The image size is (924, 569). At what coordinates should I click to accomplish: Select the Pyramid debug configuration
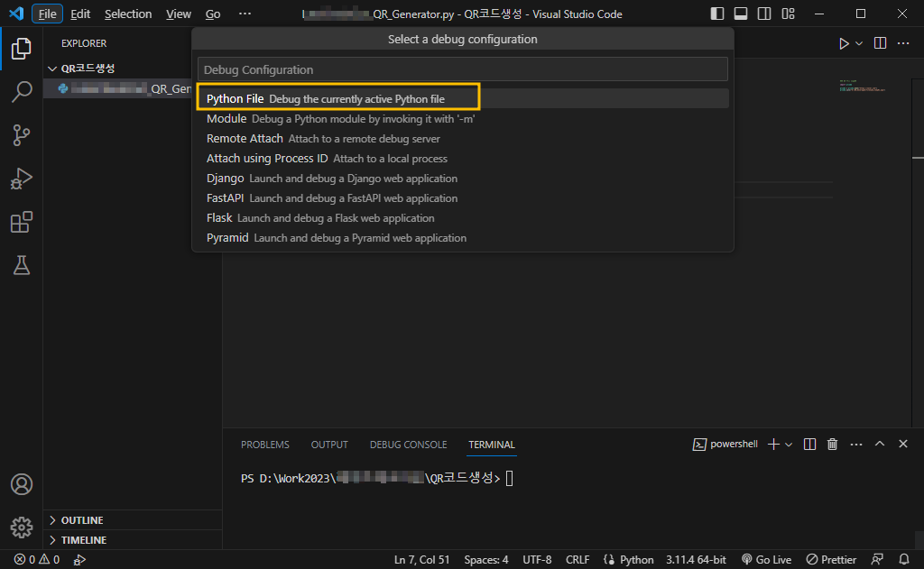coord(463,238)
